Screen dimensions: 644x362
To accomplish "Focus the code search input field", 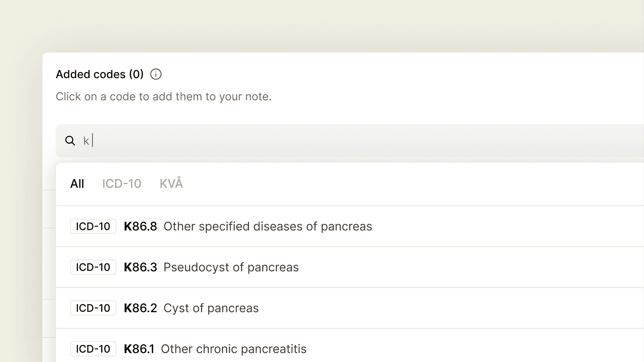I will (x=335, y=141).
